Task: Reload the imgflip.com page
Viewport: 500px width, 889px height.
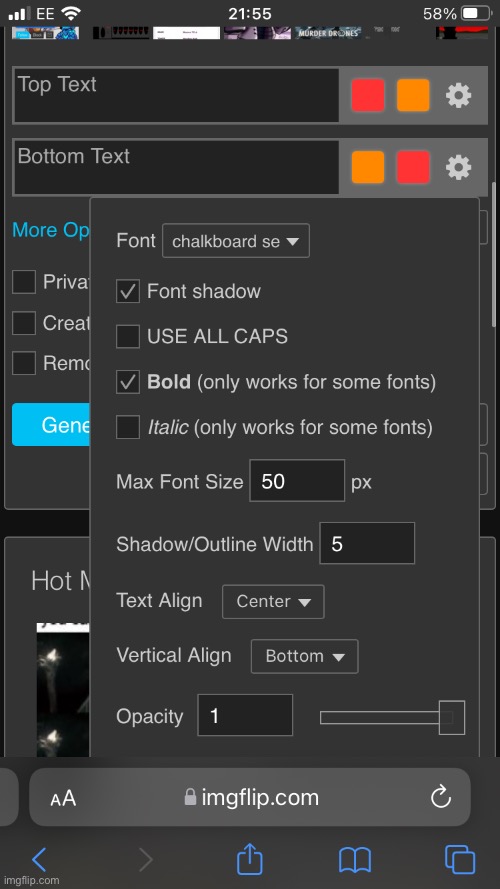Action: pyautogui.click(x=440, y=798)
